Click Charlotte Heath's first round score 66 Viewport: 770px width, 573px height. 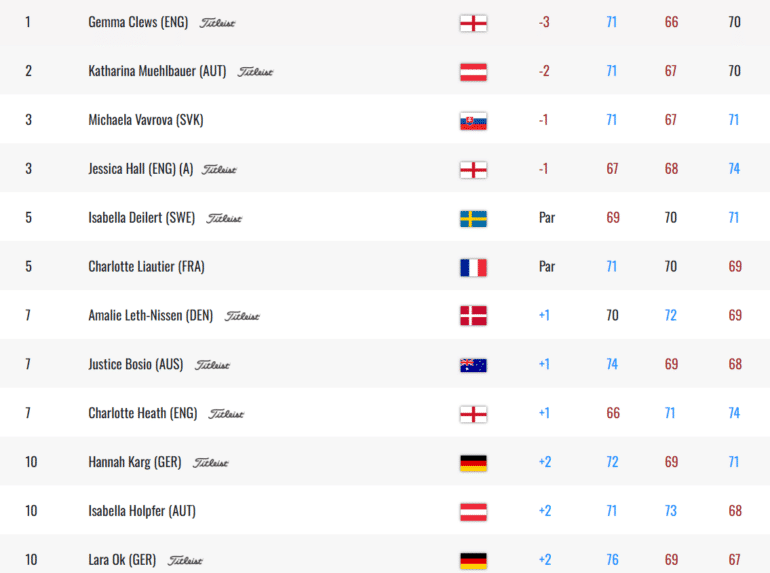coord(613,413)
